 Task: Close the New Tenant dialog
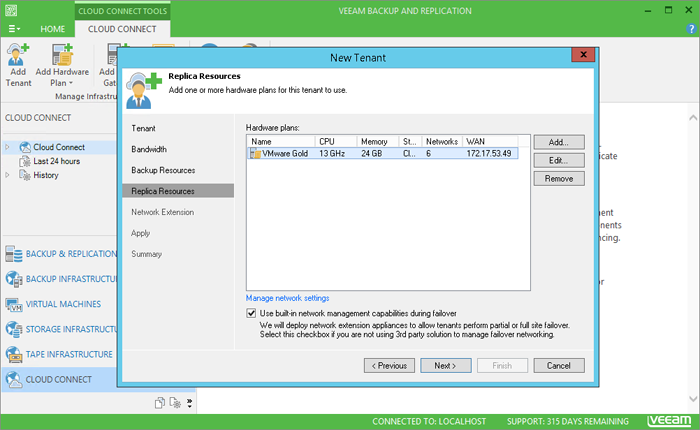[x=583, y=54]
